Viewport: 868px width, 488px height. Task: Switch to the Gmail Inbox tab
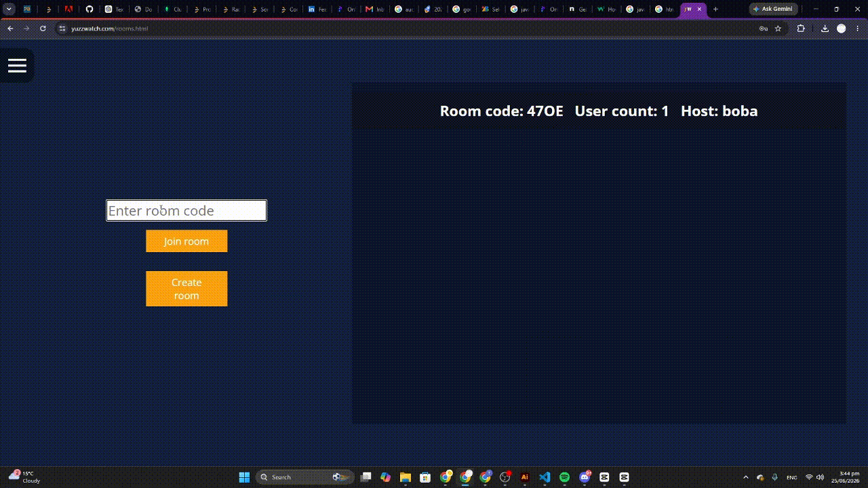click(x=374, y=9)
